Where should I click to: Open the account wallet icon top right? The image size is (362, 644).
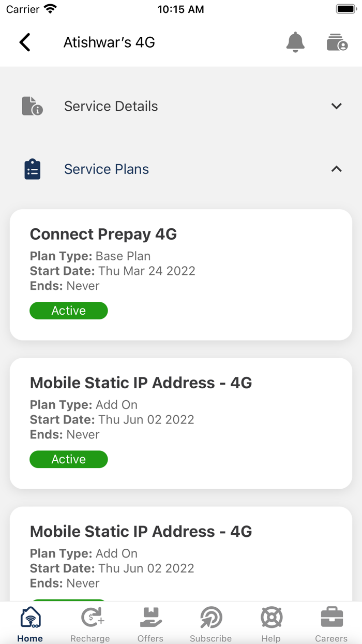[x=337, y=42]
